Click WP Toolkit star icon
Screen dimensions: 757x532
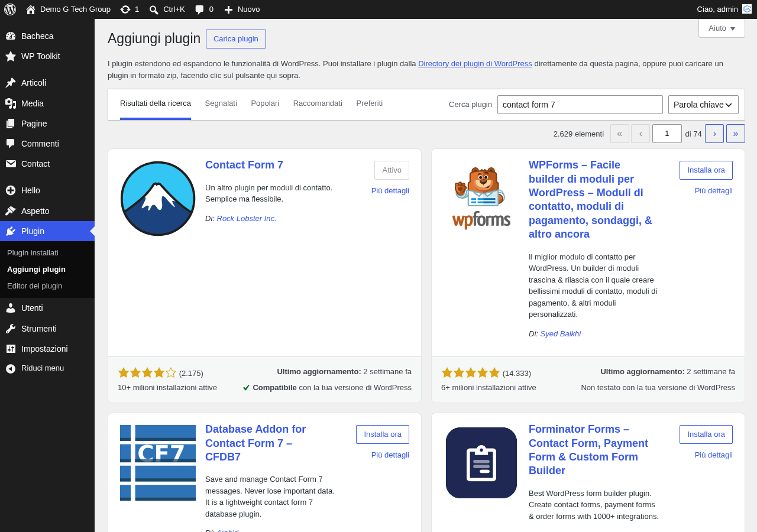[11, 56]
